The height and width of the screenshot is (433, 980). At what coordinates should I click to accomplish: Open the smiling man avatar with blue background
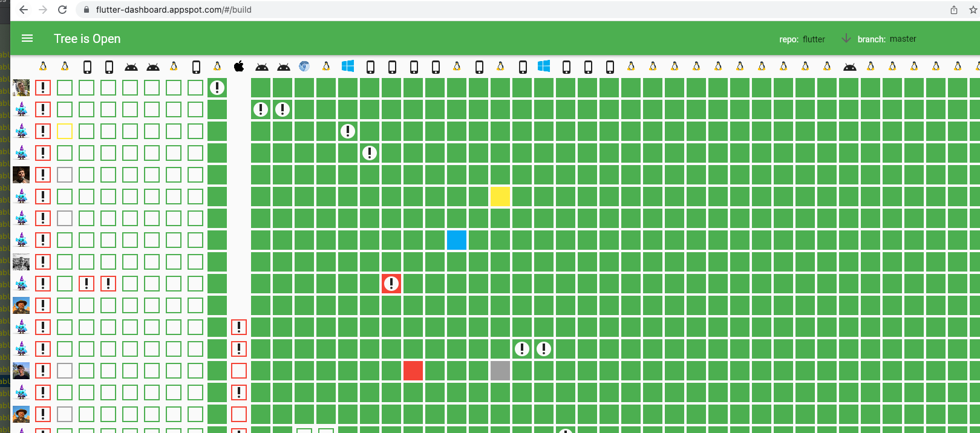[21, 371]
